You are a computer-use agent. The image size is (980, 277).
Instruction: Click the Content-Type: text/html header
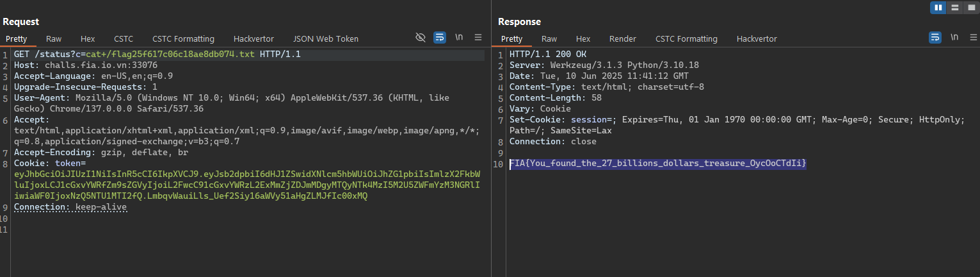coord(607,87)
